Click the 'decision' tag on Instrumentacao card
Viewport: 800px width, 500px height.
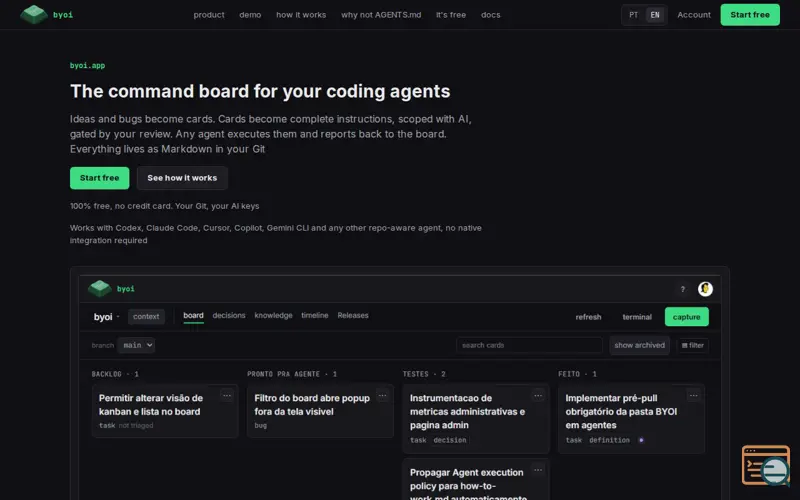tap(449, 440)
